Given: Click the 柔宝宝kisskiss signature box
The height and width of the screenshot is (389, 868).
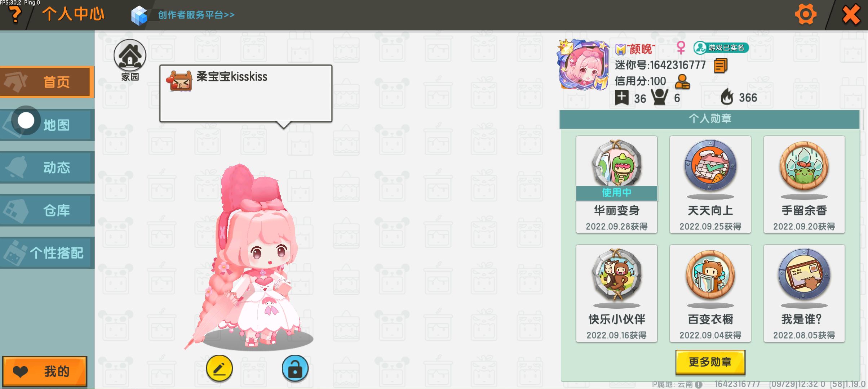Looking at the screenshot, I should pyautogui.click(x=246, y=94).
